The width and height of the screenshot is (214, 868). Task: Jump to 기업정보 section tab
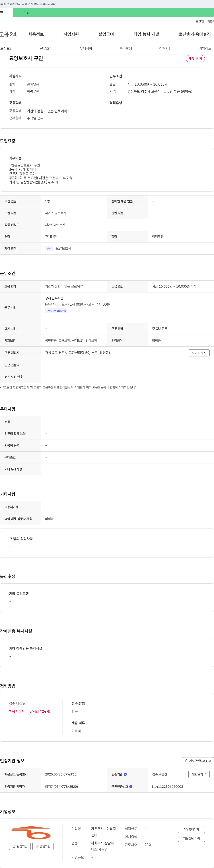pyautogui.click(x=205, y=49)
